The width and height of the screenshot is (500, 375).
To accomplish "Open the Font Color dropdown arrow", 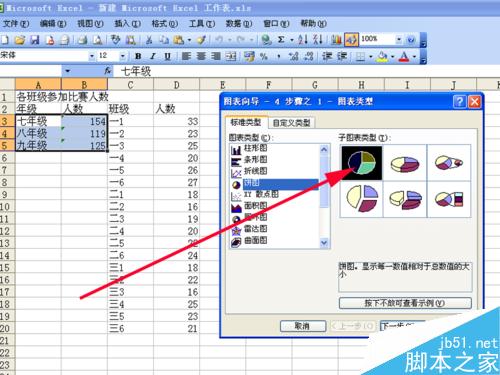I will click(x=414, y=57).
